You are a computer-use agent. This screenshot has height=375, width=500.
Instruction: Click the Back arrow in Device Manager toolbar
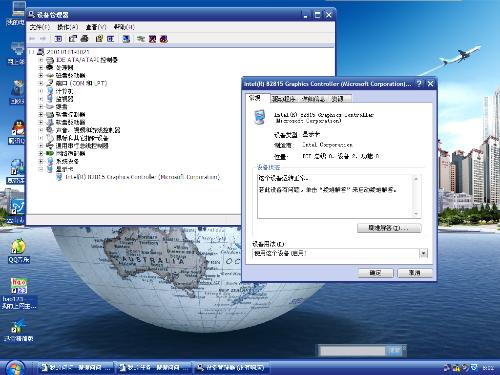click(32, 39)
